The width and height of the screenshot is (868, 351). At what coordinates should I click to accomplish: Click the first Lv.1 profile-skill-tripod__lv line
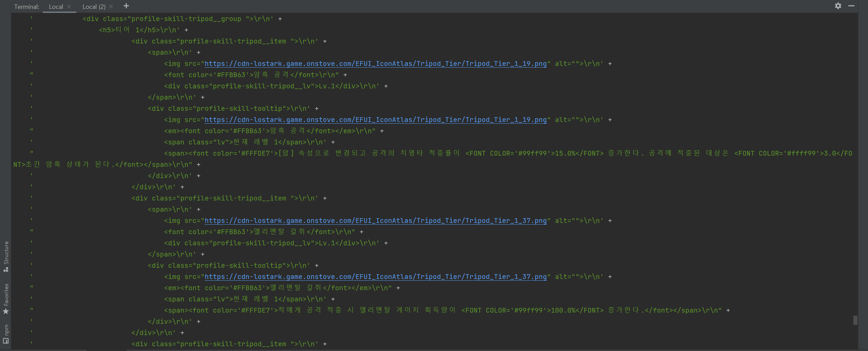[x=272, y=86]
